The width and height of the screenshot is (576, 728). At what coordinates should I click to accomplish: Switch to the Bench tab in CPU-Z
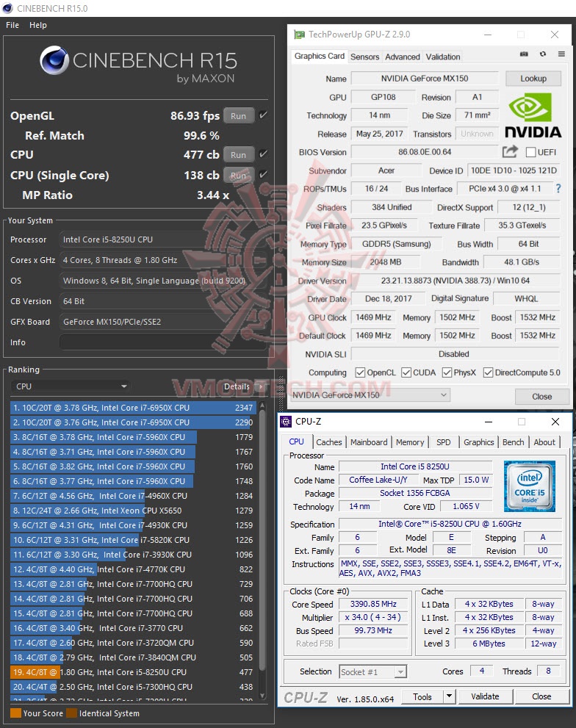[x=514, y=442]
